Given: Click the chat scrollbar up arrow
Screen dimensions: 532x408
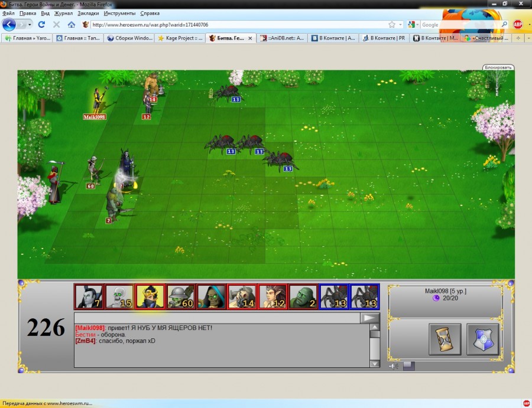Looking at the screenshot, I should [x=375, y=327].
